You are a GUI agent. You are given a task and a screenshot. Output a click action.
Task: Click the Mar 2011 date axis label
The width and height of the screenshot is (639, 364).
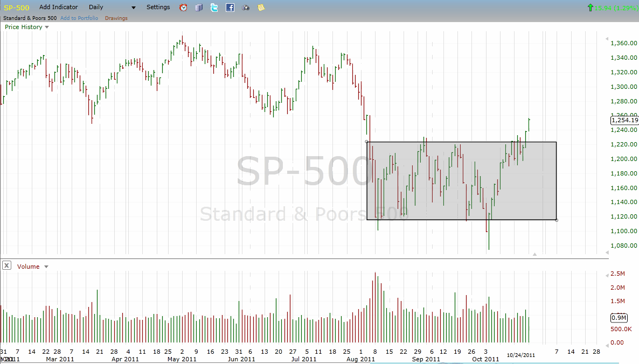60,359
